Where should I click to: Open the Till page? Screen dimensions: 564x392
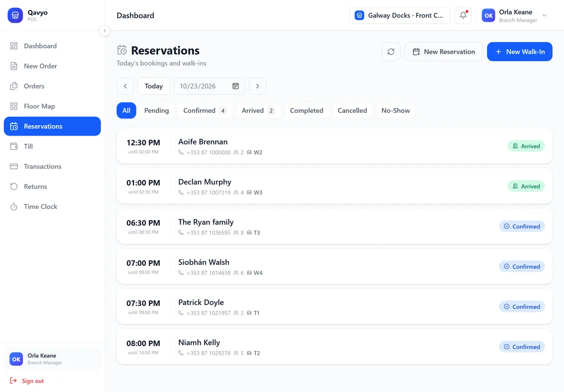(x=52, y=146)
